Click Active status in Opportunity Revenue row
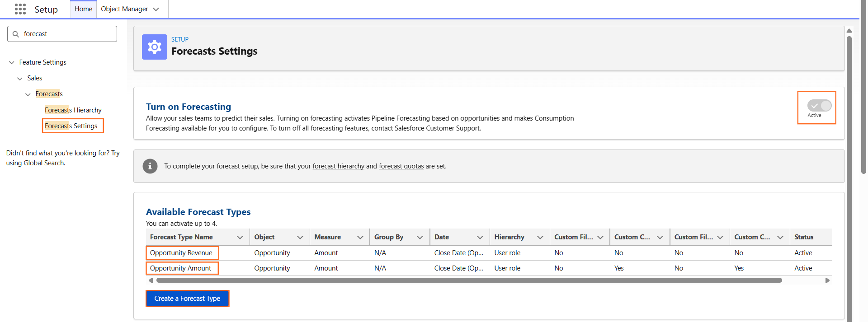868x322 pixels. coord(803,253)
